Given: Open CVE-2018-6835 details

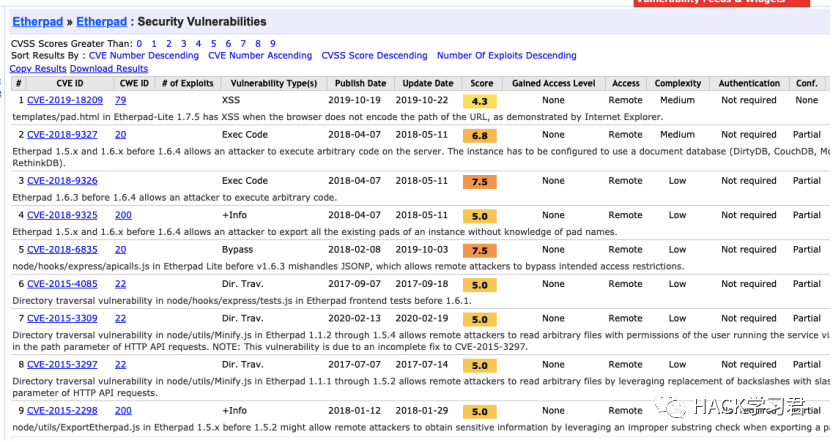Looking at the screenshot, I should (x=62, y=249).
